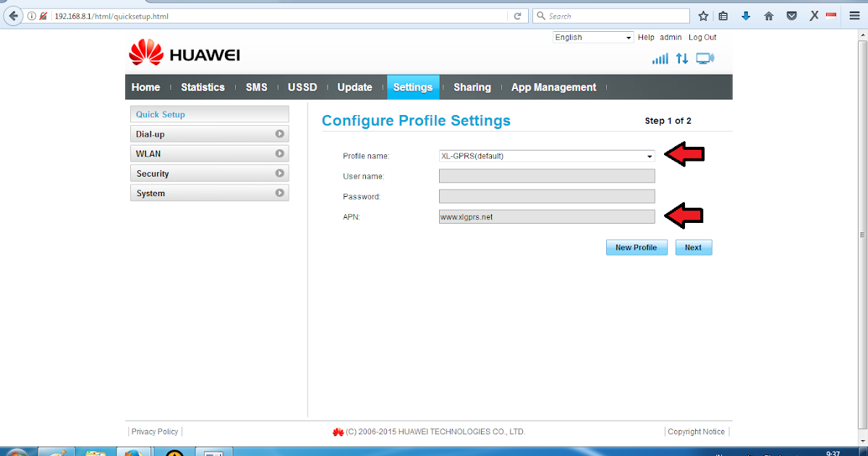Screen dimensions: 868x456
Task: Expand the Security sidebar section
Action: point(209,174)
